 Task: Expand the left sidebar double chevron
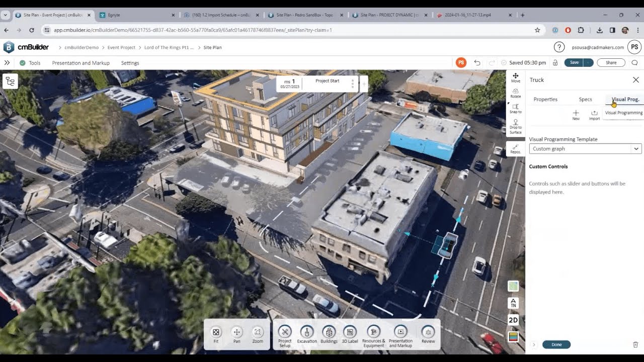click(x=7, y=63)
